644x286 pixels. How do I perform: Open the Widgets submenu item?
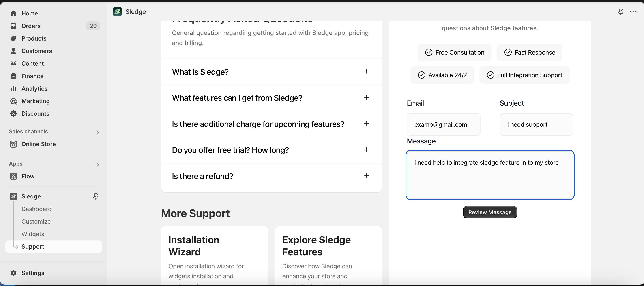33,234
